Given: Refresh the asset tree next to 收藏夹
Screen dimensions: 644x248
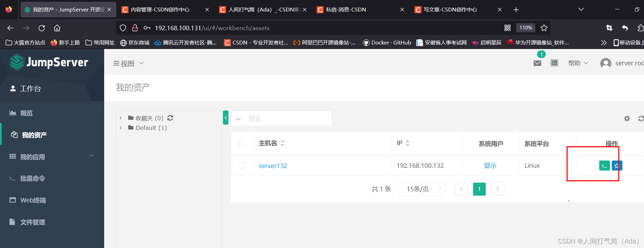Looking at the screenshot, I should click(170, 118).
